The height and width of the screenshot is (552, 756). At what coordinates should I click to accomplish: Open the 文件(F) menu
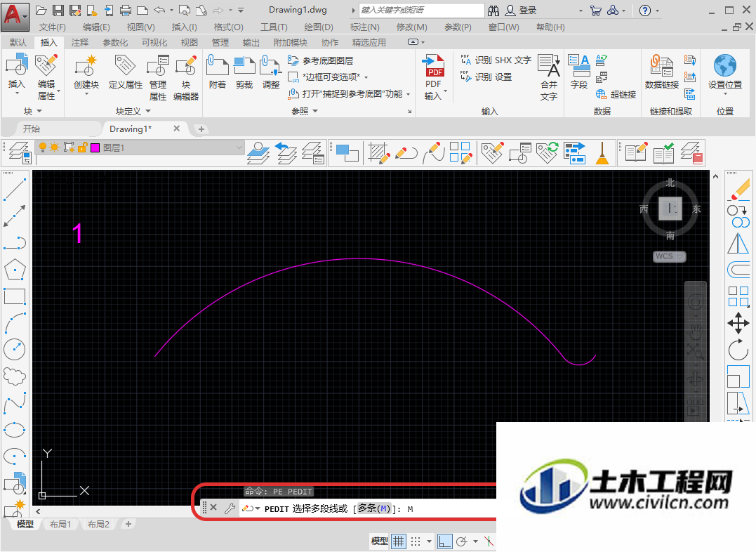click(x=52, y=27)
